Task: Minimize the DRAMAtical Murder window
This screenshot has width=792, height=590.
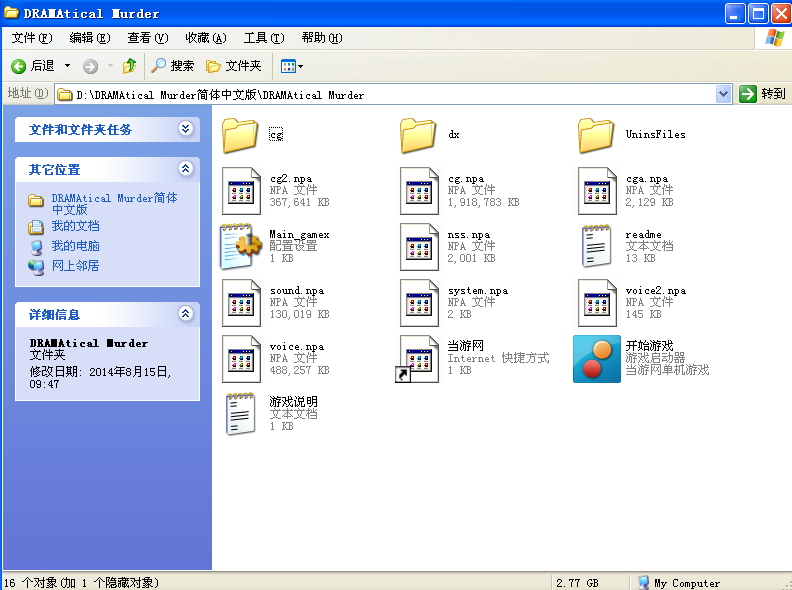Action: [735, 14]
